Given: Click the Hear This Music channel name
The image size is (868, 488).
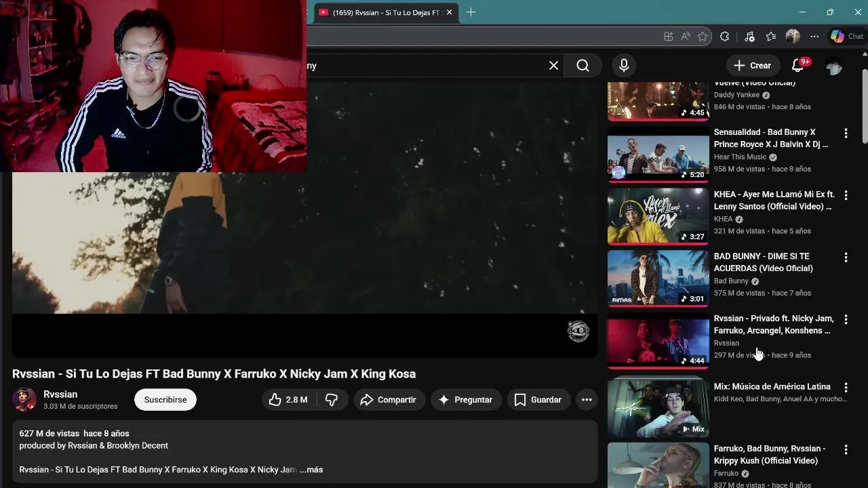Looking at the screenshot, I should pos(740,157).
